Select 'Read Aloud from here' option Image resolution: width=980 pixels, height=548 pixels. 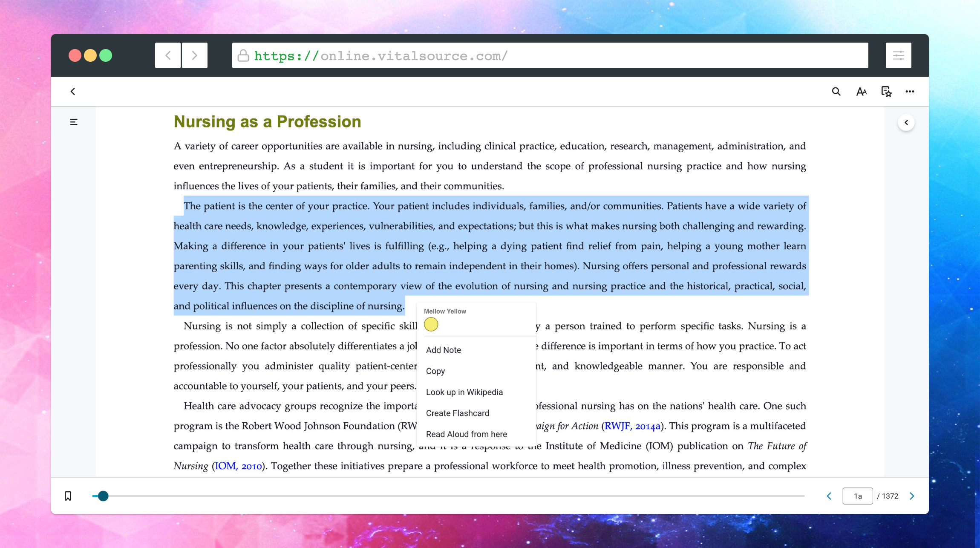click(x=467, y=433)
